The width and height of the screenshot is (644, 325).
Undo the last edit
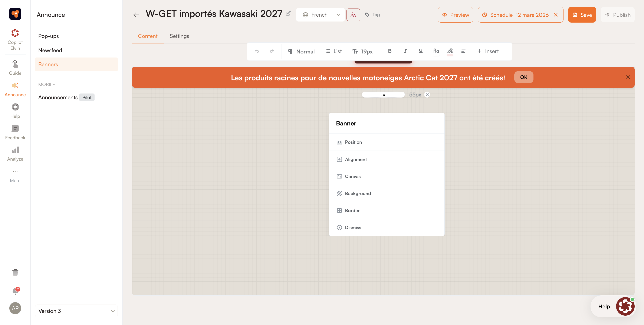click(x=257, y=51)
